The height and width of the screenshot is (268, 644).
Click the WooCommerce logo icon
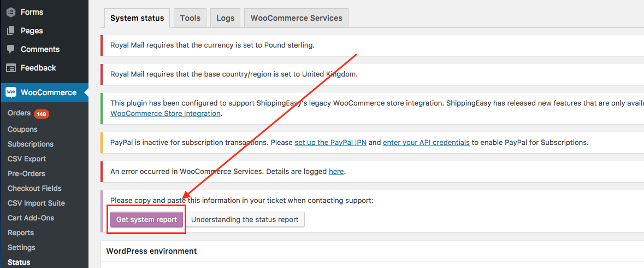(x=11, y=92)
